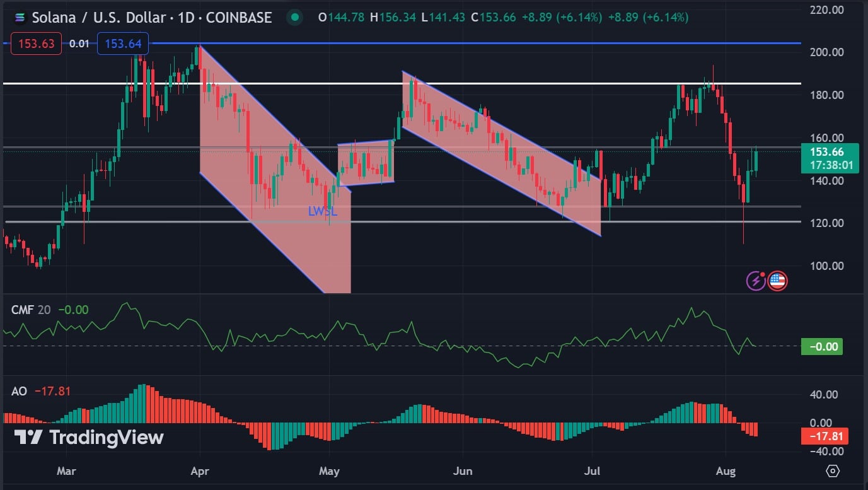
Task: Select the June descending red channel
Action: 502,153
